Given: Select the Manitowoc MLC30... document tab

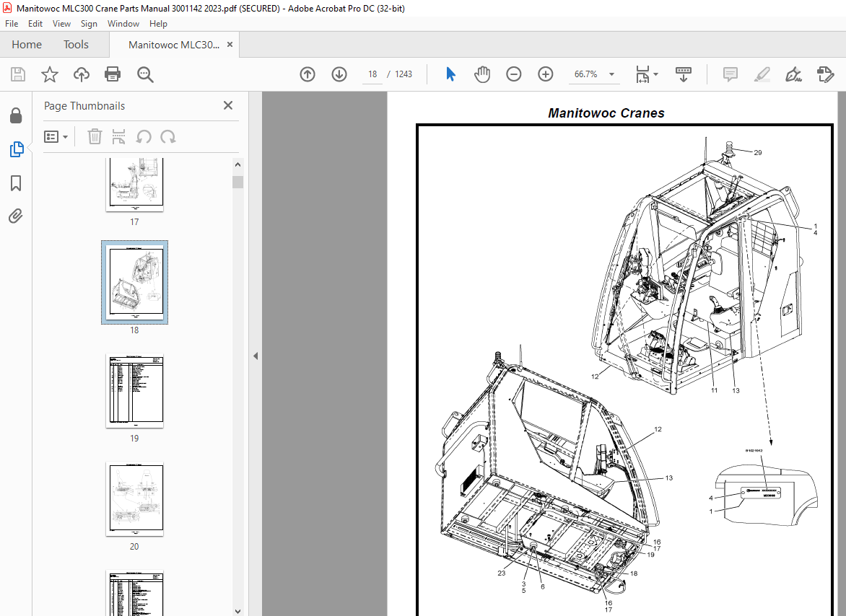Looking at the screenshot, I should (x=174, y=45).
